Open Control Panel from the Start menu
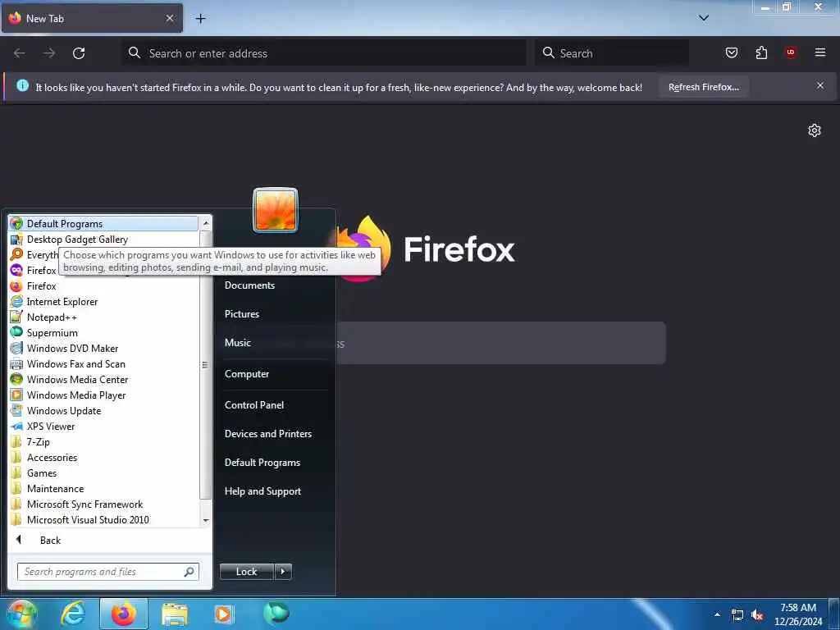 [x=275, y=405]
